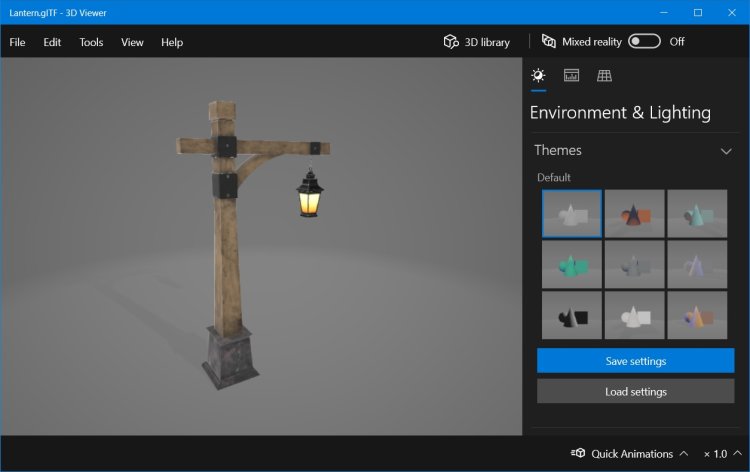Open the × 1.0 animation speed dropdown
The image size is (750, 472).
[x=720, y=453]
